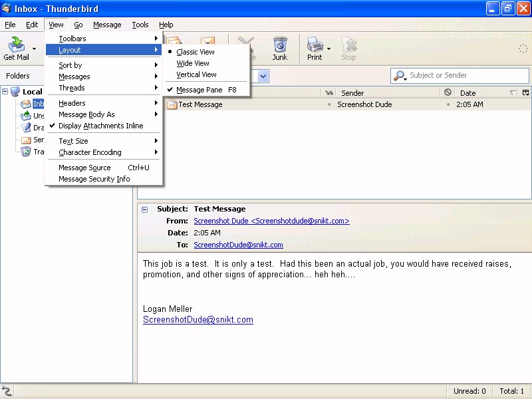Collapse the Local Folders tree
The height and width of the screenshot is (399, 532).
point(5,91)
